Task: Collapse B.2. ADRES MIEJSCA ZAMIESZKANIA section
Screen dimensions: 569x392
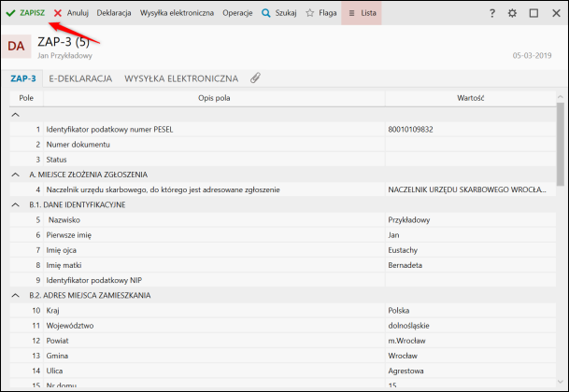Action: pyautogui.click(x=15, y=296)
